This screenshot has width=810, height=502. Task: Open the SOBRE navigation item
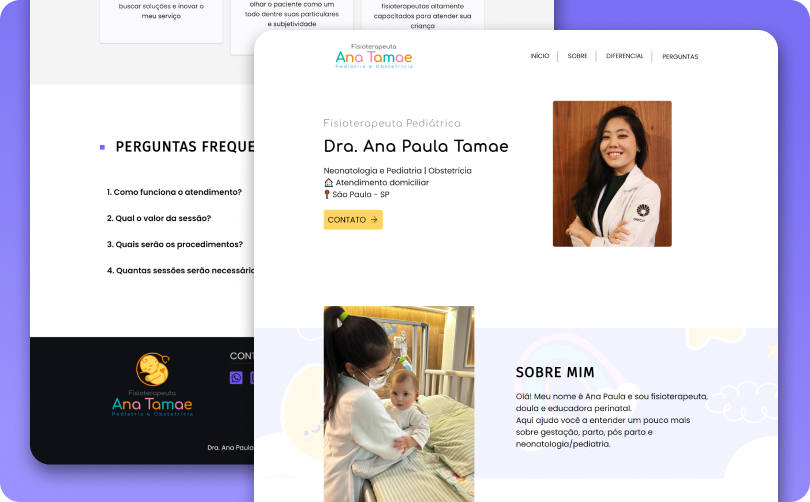tap(577, 57)
